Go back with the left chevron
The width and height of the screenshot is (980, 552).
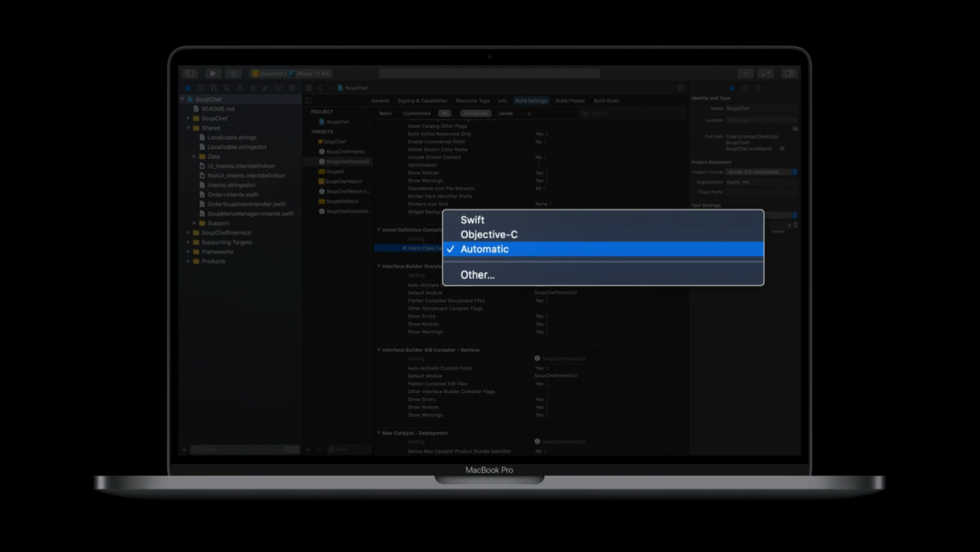click(x=320, y=88)
